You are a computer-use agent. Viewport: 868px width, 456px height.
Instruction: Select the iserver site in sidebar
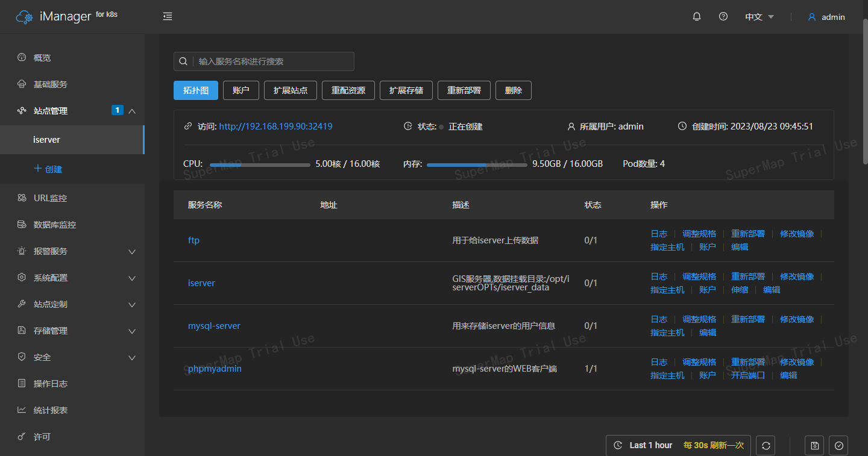click(72, 140)
